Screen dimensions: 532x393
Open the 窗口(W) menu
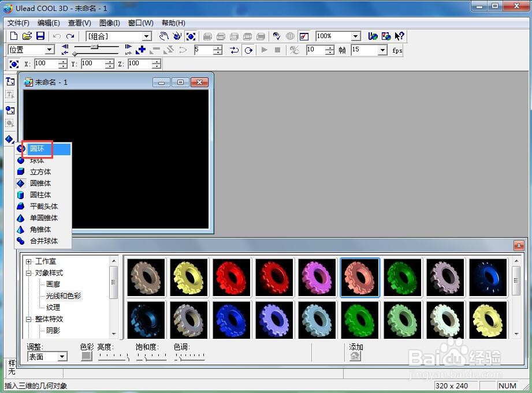click(140, 23)
